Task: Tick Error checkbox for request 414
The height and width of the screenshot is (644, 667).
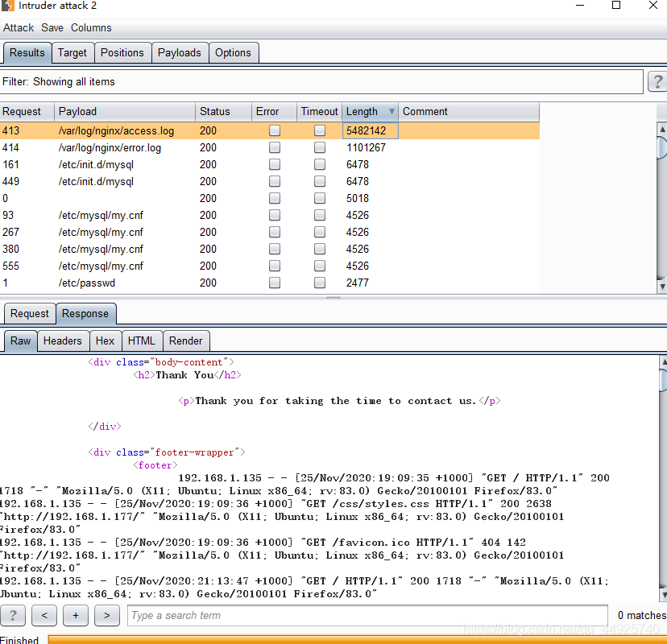Action: (275, 147)
